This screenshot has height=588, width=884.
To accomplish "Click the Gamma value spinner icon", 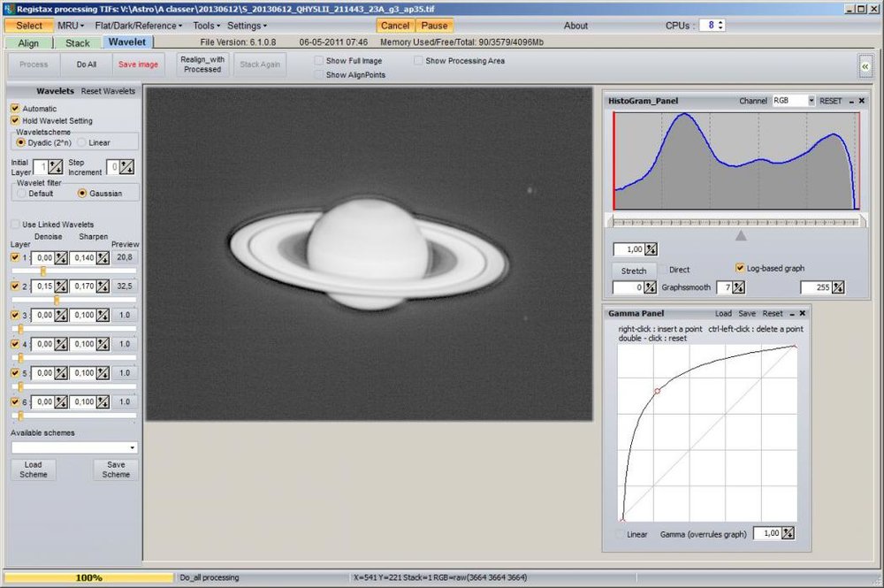I will pos(788,533).
